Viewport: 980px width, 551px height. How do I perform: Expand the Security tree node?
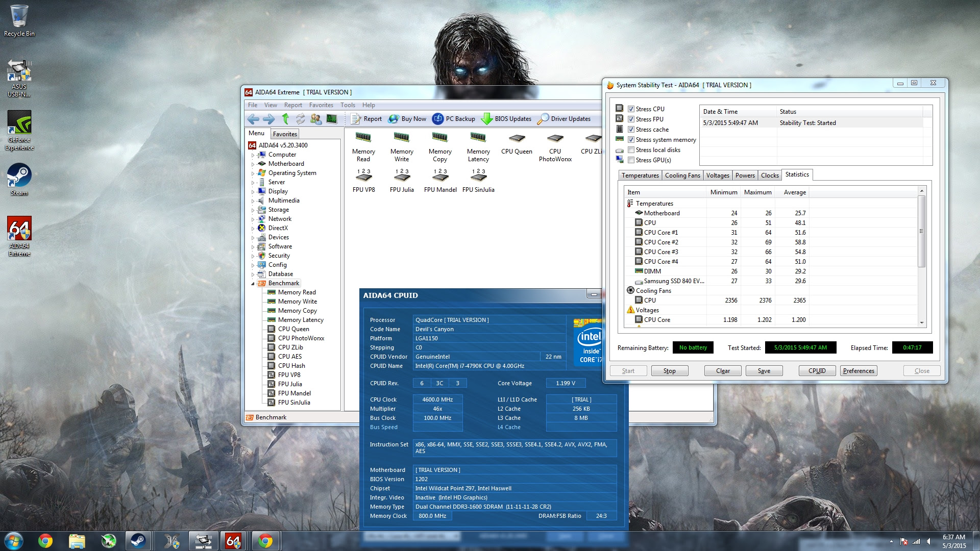(x=253, y=256)
